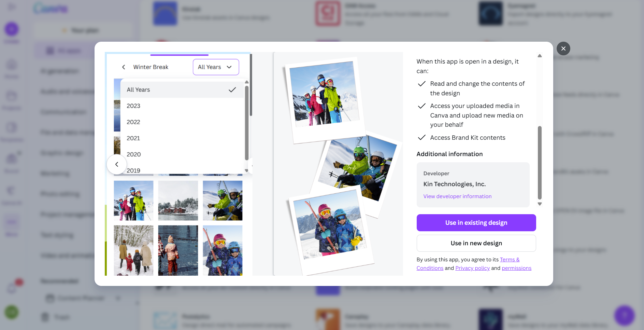Open the All Years dropdown
644x330 pixels.
click(x=216, y=67)
